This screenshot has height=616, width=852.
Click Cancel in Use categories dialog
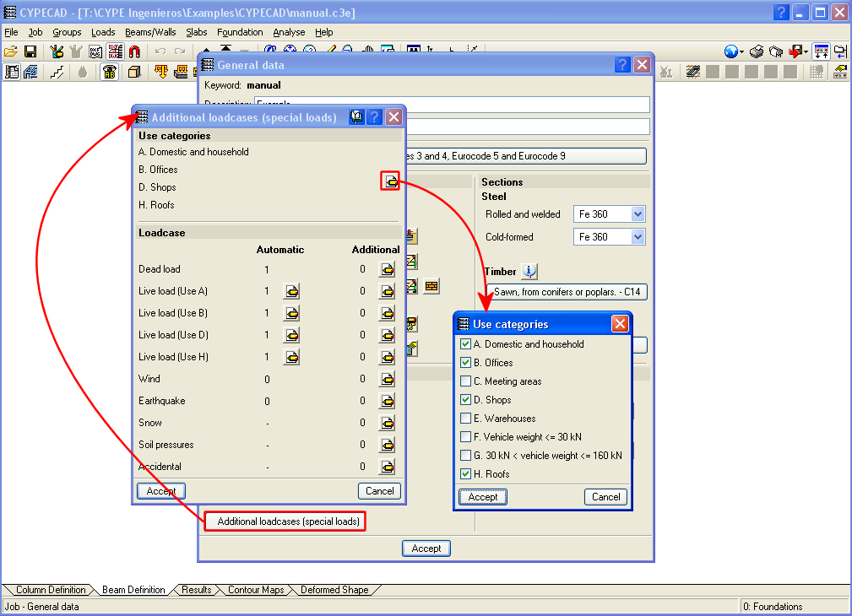click(x=605, y=497)
